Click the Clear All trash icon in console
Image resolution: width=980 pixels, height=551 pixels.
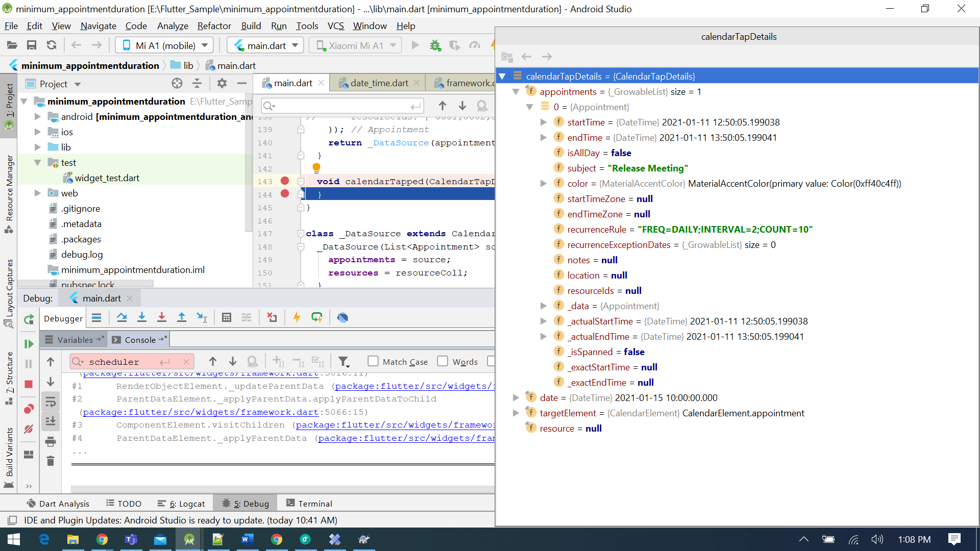50,461
